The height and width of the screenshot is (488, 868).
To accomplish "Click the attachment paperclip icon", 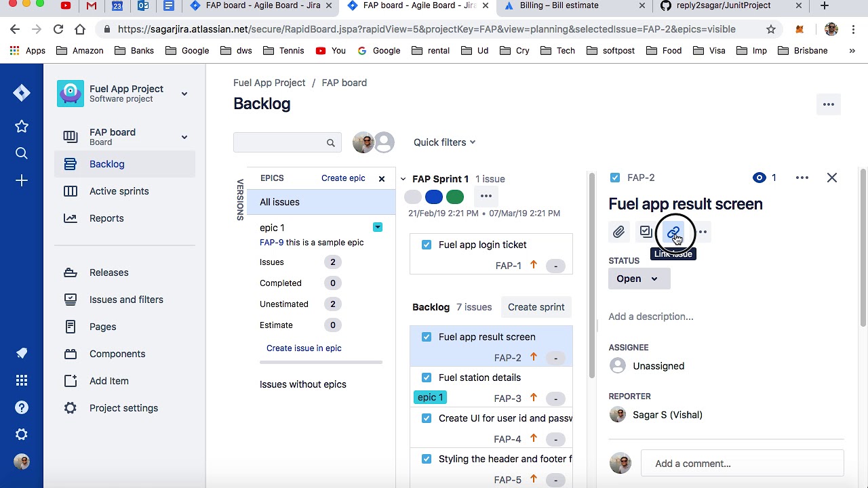I will tap(618, 232).
